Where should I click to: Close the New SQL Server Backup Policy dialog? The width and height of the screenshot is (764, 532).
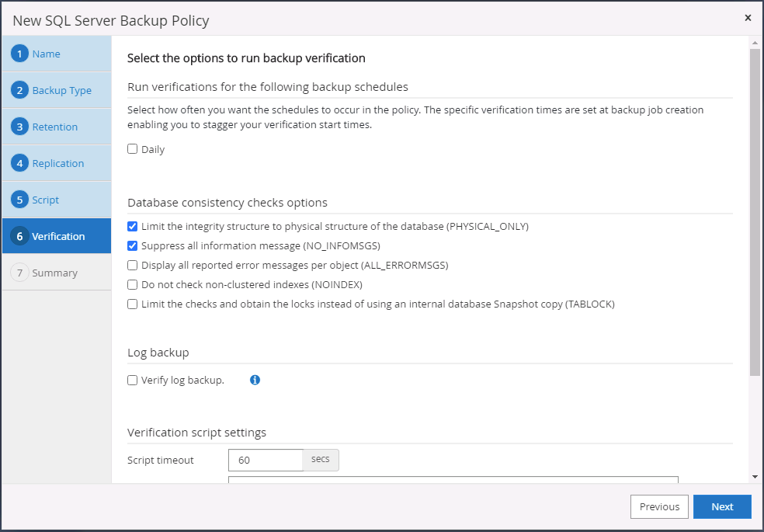pos(748,17)
